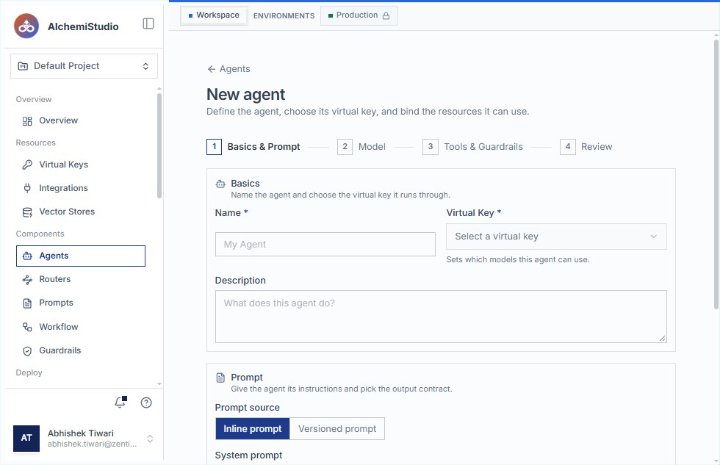The image size is (720, 465).
Task: Switch to the Production environment tab
Action: 359,15
